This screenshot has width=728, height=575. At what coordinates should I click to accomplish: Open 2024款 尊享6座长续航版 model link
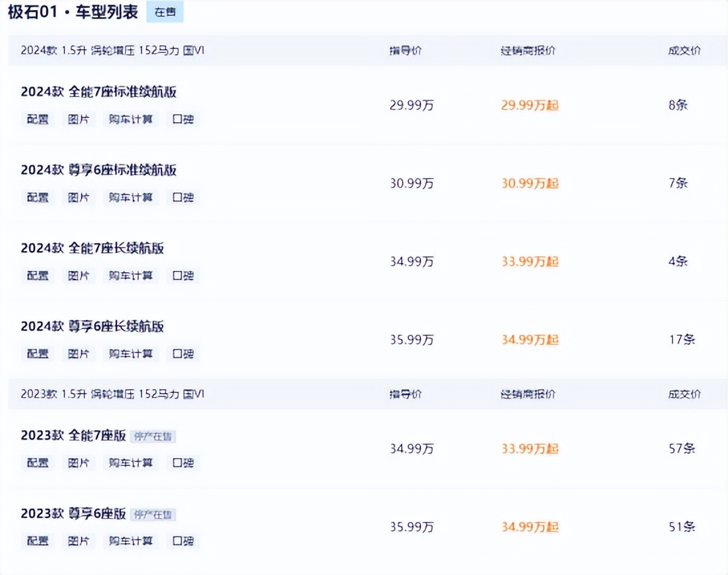coord(92,326)
